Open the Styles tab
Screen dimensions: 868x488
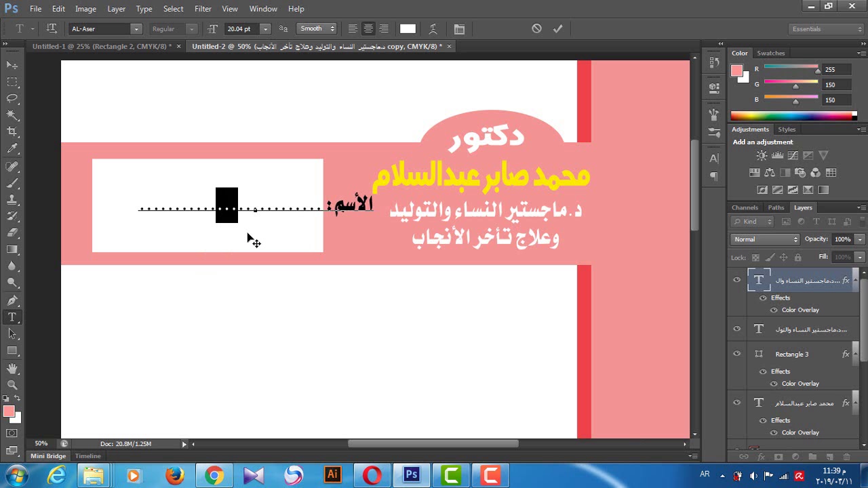(787, 129)
